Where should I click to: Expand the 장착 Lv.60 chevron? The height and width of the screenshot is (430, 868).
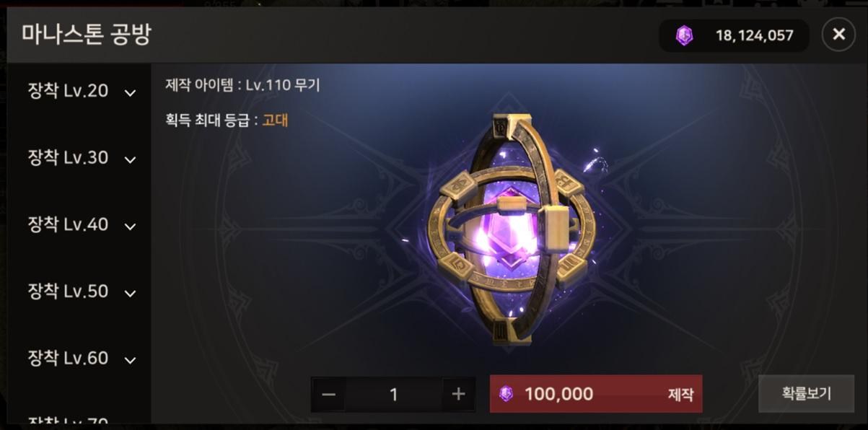tap(130, 360)
